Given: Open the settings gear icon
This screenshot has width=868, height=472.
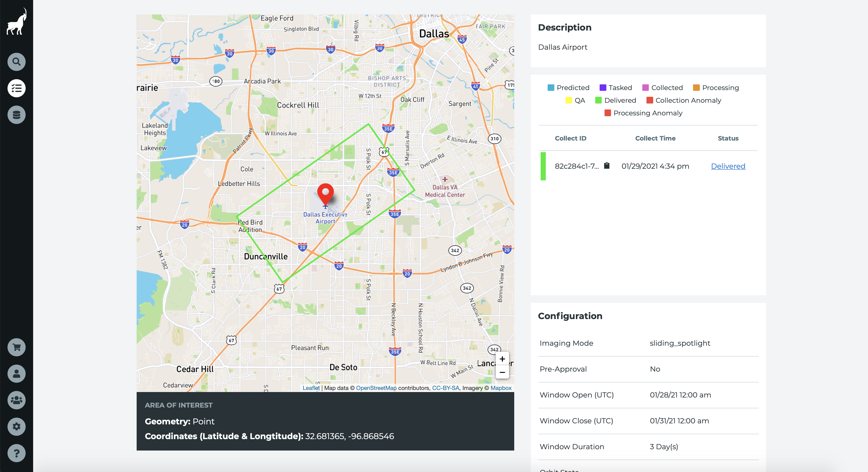Looking at the screenshot, I should (16, 426).
